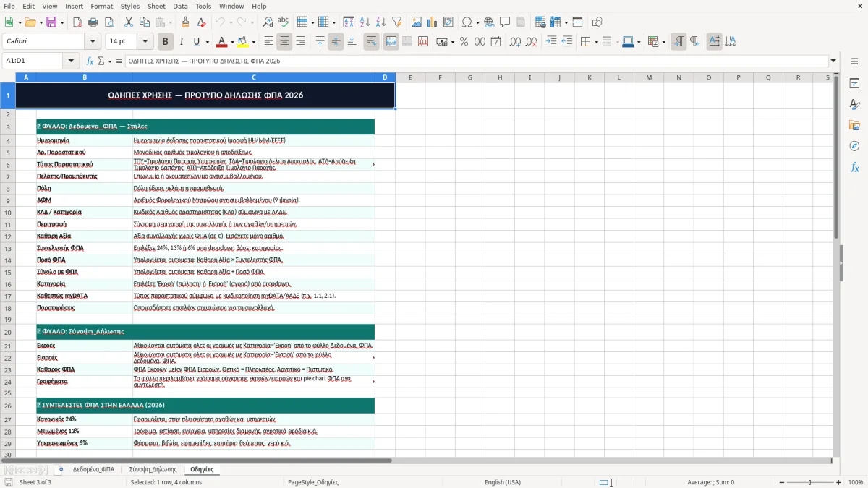The width and height of the screenshot is (868, 488).
Task: Open the sidebar Gallery panel
Action: click(854, 125)
